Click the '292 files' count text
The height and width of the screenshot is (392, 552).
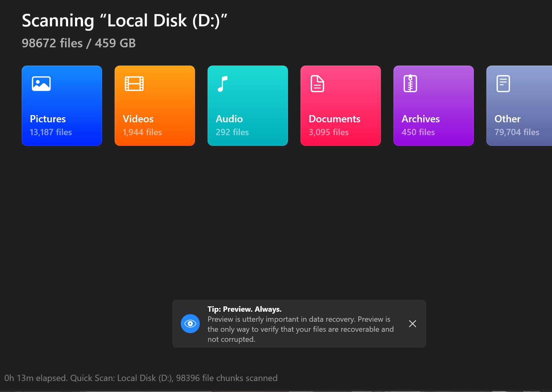pos(232,132)
